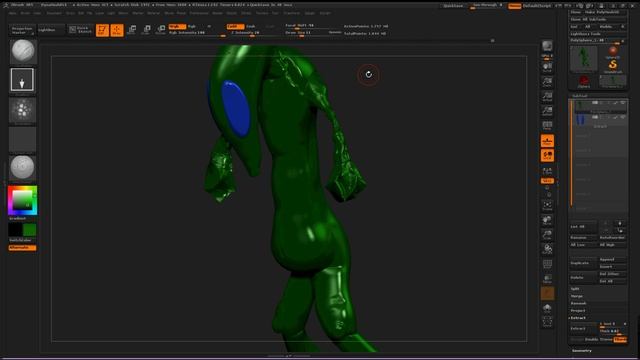Toggle the Menus button in title bar
This screenshot has height=360, width=640.
[514, 6]
